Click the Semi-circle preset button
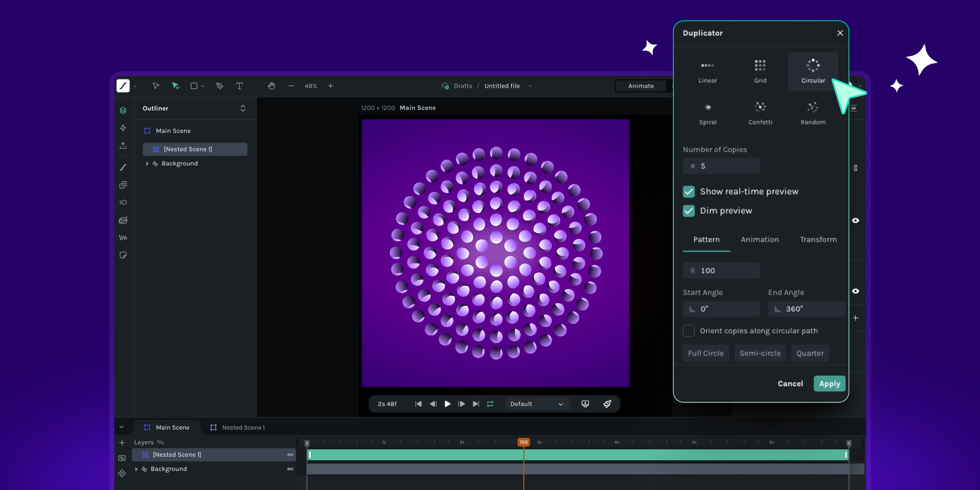Image resolution: width=980 pixels, height=490 pixels. (759, 353)
